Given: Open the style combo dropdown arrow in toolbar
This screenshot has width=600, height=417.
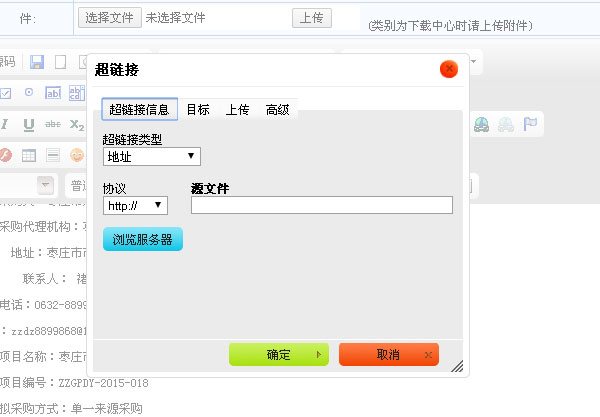Looking at the screenshot, I should (x=44, y=185).
